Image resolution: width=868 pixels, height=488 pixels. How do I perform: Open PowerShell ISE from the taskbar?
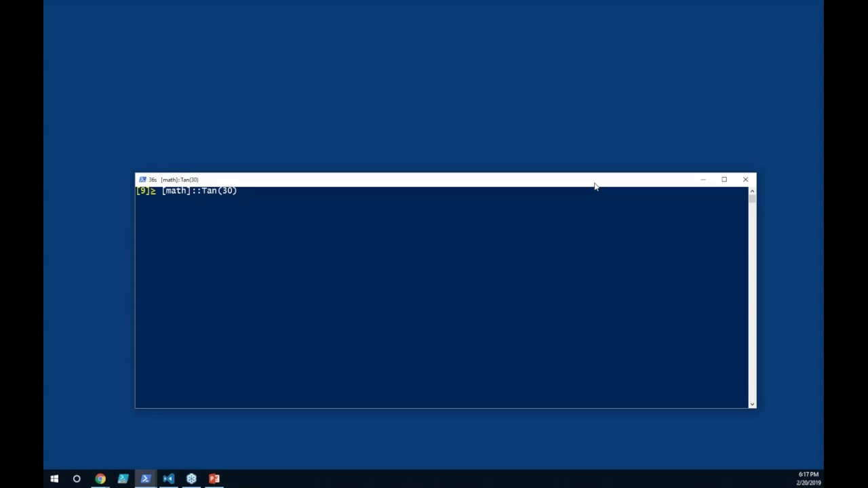click(123, 479)
